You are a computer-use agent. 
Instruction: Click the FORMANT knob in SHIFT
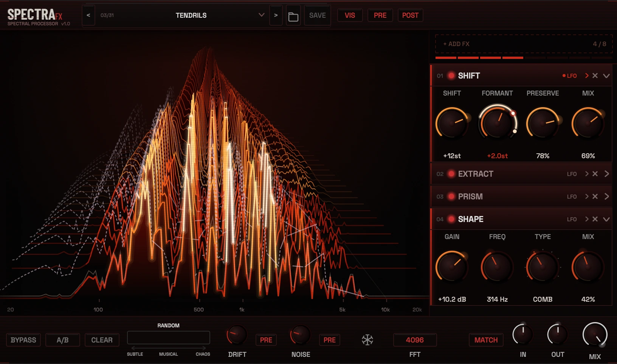click(498, 123)
